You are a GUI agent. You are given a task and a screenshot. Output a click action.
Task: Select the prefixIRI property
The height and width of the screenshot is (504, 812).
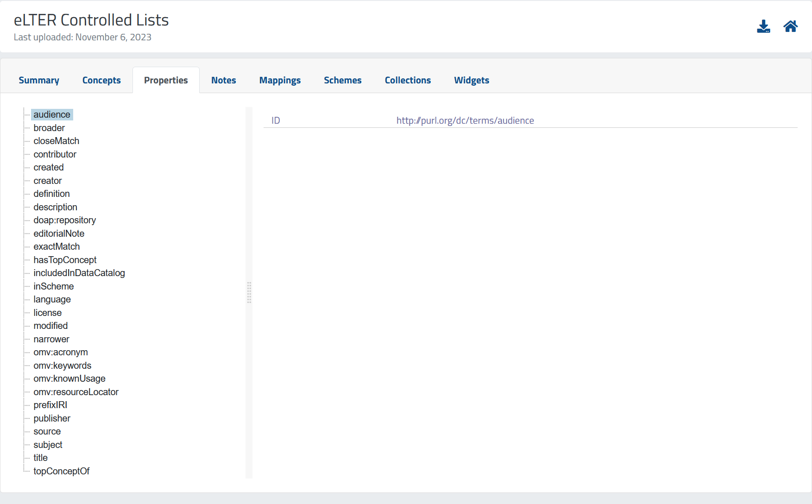(x=50, y=405)
